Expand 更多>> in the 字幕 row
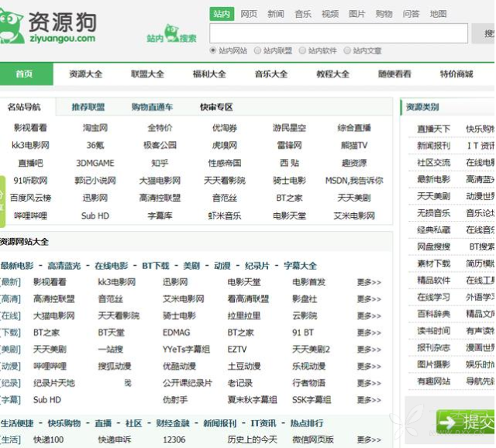 [x=369, y=400]
